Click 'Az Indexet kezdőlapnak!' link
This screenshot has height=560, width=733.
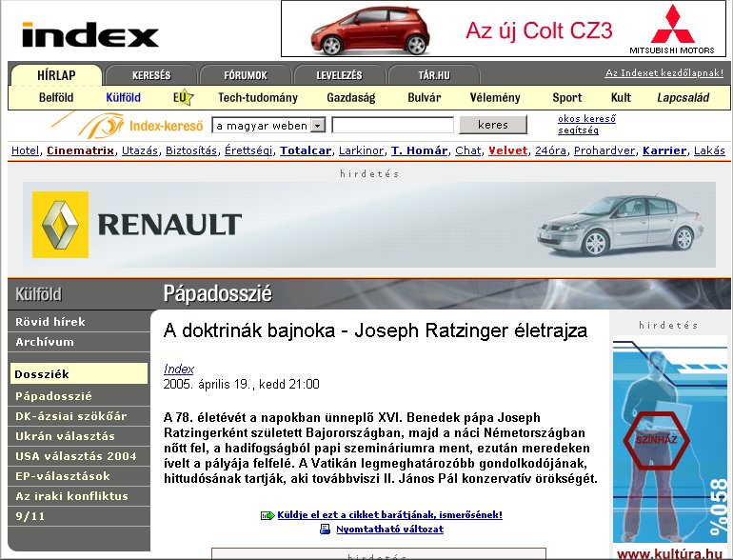pos(664,73)
